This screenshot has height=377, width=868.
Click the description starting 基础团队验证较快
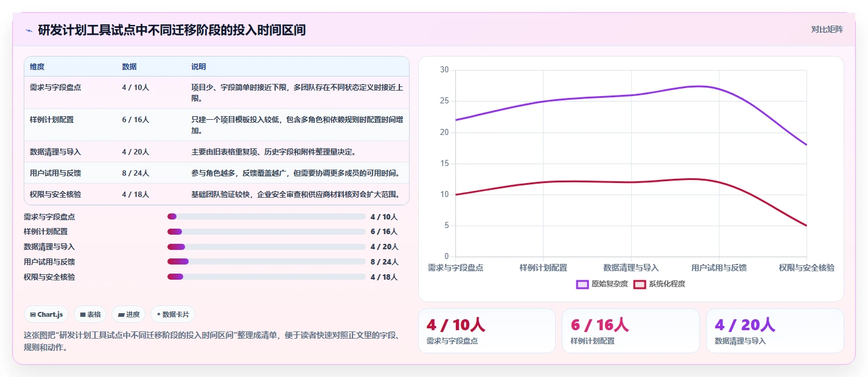coord(297,194)
